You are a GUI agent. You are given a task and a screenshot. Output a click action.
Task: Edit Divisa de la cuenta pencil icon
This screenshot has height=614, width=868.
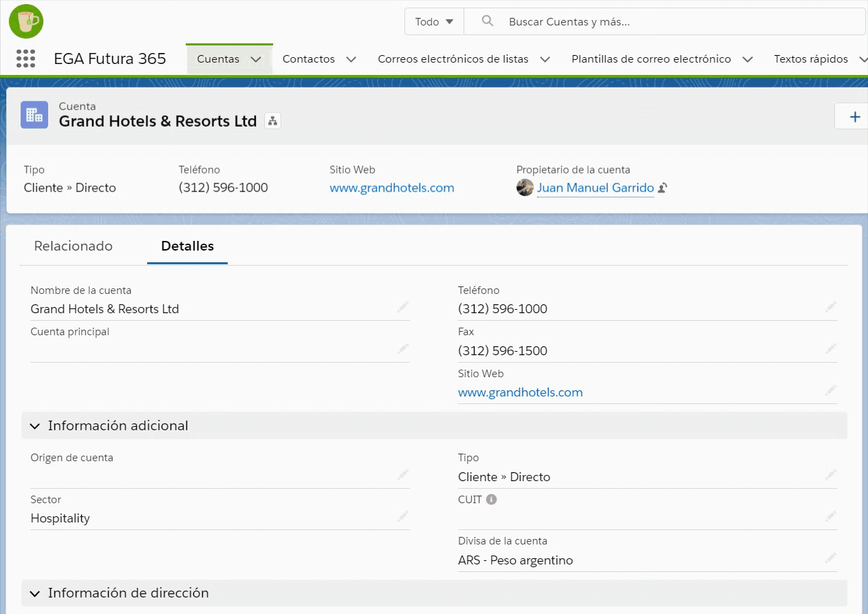(831, 558)
